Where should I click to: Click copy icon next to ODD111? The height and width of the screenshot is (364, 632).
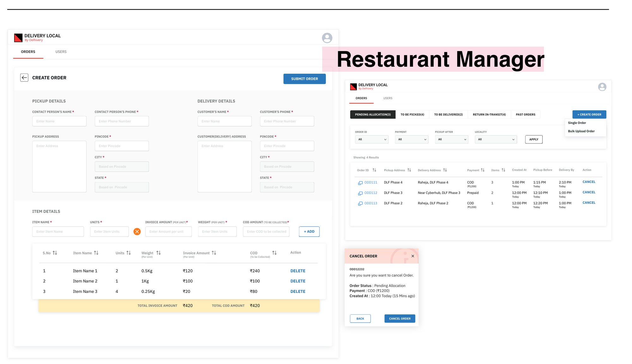[360, 183]
